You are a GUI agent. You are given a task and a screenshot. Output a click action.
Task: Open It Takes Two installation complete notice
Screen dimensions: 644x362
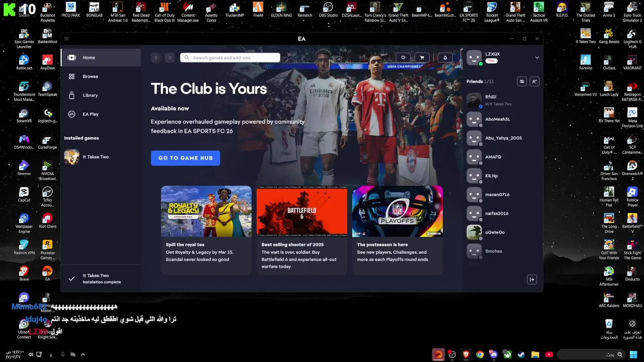(x=101, y=279)
